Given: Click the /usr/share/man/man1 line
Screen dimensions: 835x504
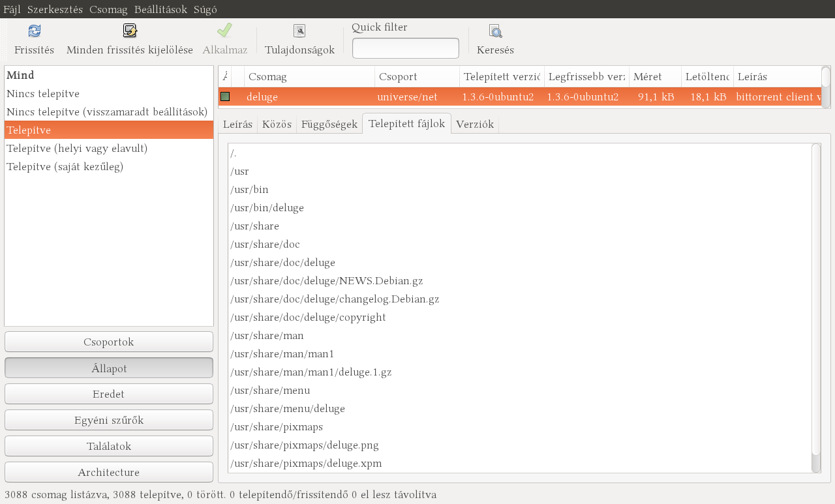Looking at the screenshot, I should 282,354.
